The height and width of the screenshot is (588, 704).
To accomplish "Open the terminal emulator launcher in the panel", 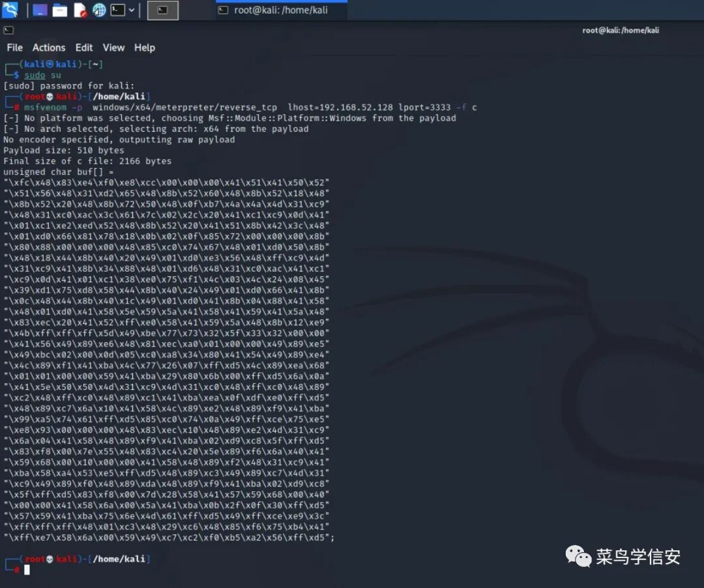I will [x=117, y=10].
